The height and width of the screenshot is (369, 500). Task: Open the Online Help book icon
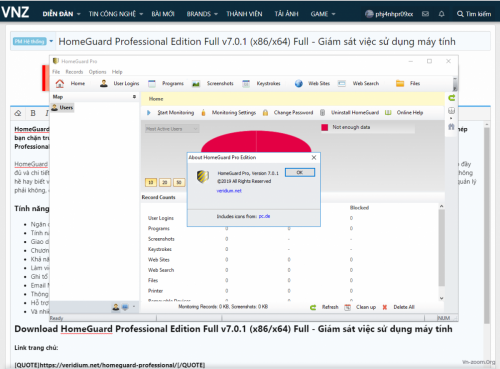[x=388, y=113]
